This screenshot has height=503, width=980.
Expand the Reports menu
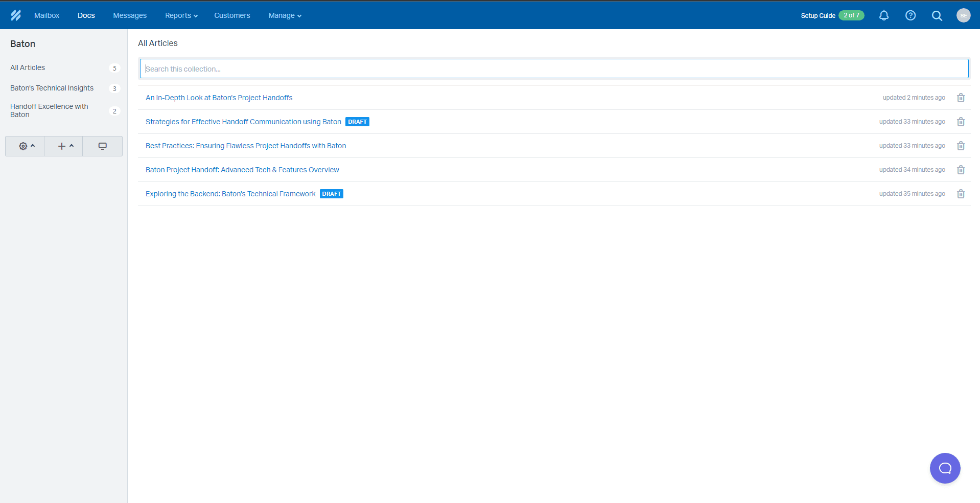pyautogui.click(x=181, y=15)
